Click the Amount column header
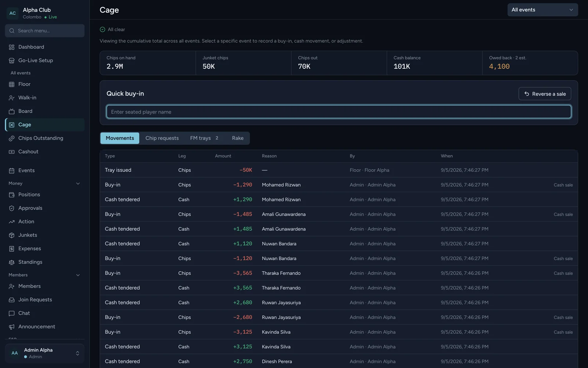The width and height of the screenshot is (588, 368). (223, 156)
